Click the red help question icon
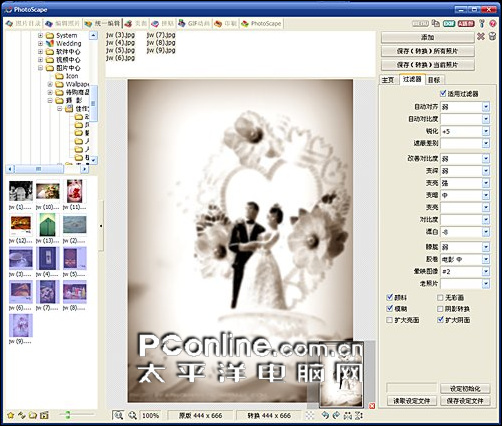The image size is (502, 426). 493,23
